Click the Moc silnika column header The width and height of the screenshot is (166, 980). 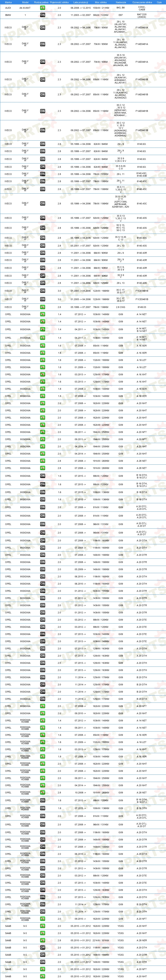coord(101,2)
